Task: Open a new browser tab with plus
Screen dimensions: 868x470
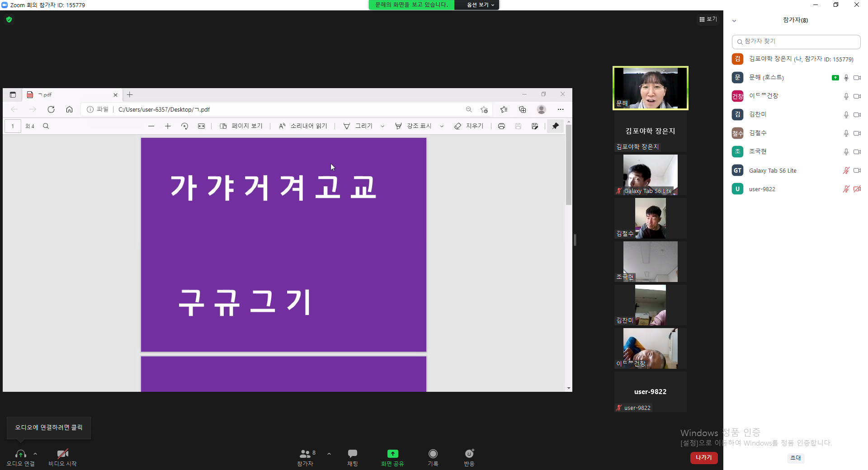Action: (x=130, y=94)
